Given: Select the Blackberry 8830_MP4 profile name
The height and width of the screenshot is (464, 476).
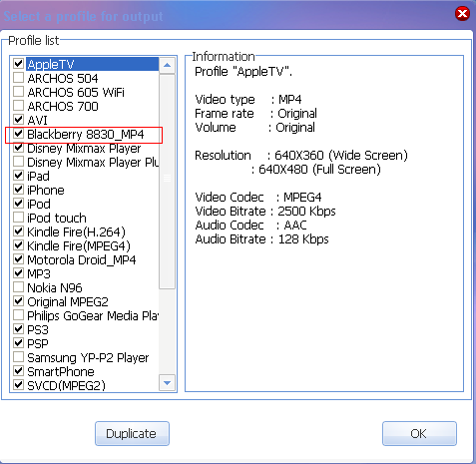Looking at the screenshot, I should click(86, 135).
